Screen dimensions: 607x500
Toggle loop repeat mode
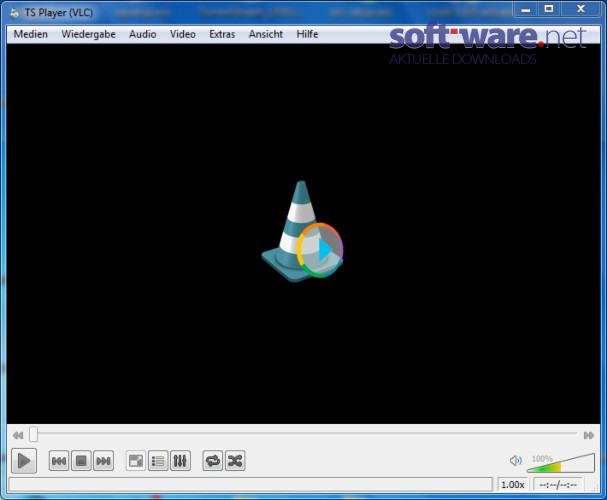213,461
